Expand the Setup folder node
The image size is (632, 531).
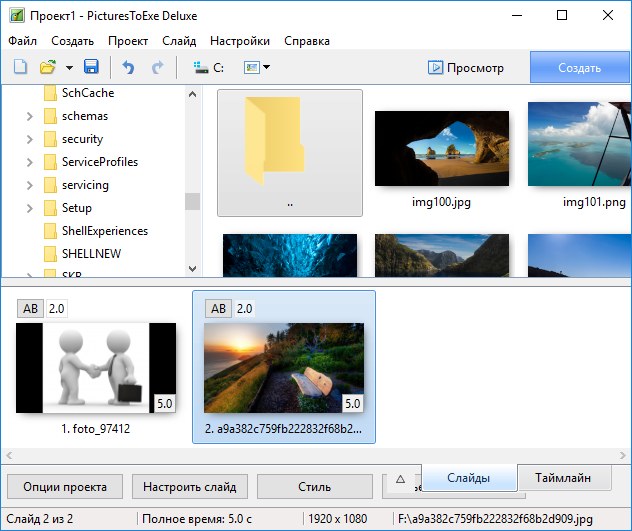(30, 208)
